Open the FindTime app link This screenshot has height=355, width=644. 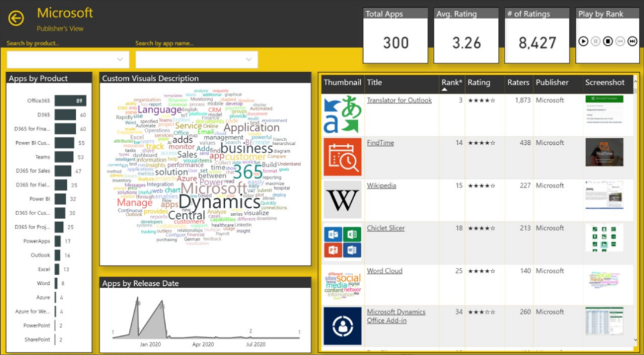tap(380, 143)
